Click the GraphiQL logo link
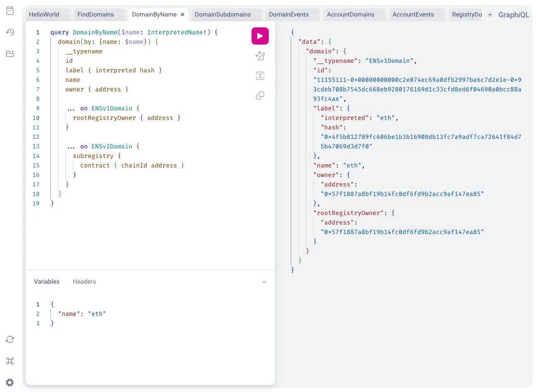536x392 pixels. [514, 14]
